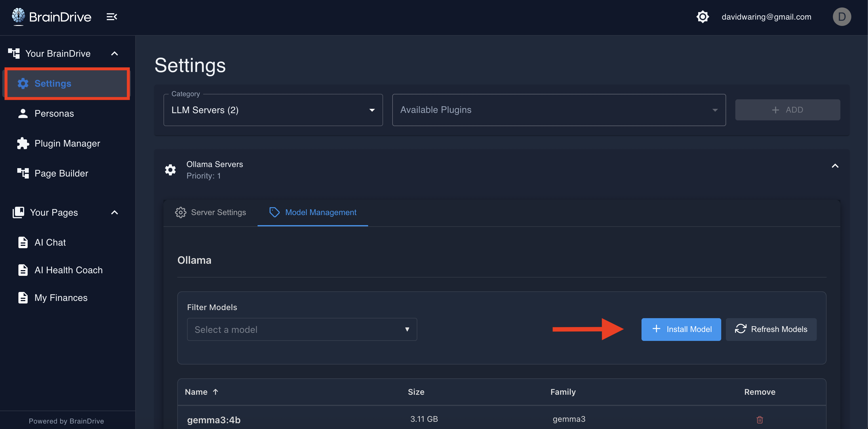Click the Install Model button
The width and height of the screenshot is (868, 429).
681,329
